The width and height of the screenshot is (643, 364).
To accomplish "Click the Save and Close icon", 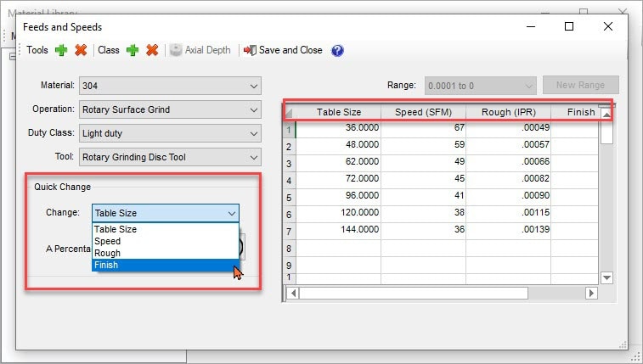I will click(x=250, y=50).
